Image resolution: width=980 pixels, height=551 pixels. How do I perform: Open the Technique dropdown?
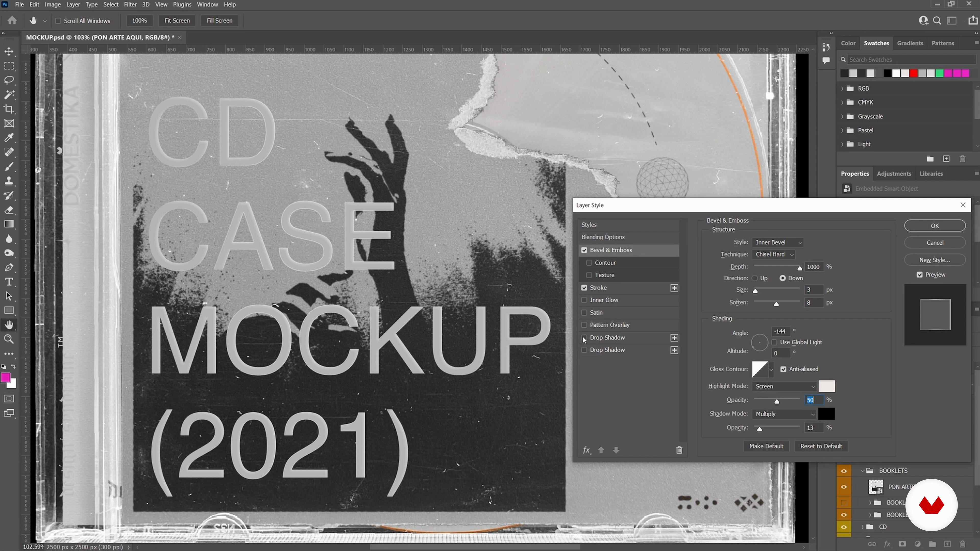(x=774, y=254)
